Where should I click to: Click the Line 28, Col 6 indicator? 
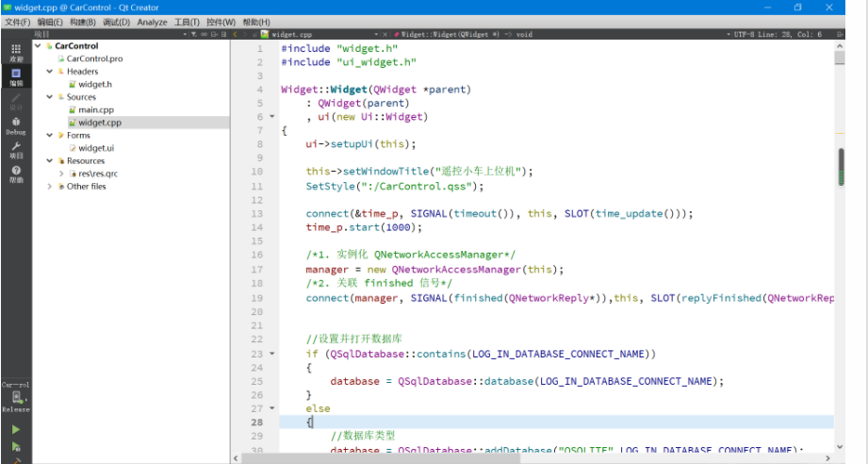(x=790, y=34)
